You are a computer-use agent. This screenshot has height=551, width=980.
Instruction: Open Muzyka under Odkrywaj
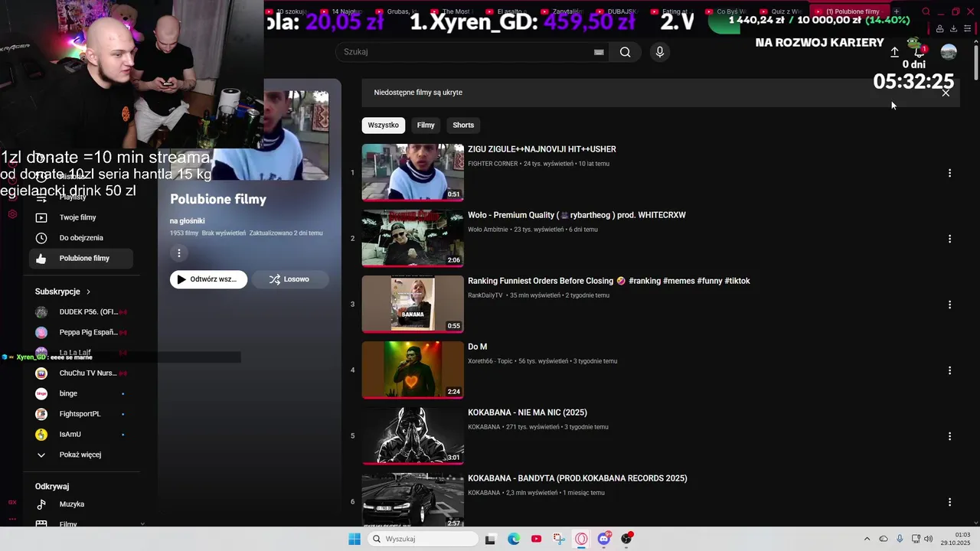click(x=80, y=504)
